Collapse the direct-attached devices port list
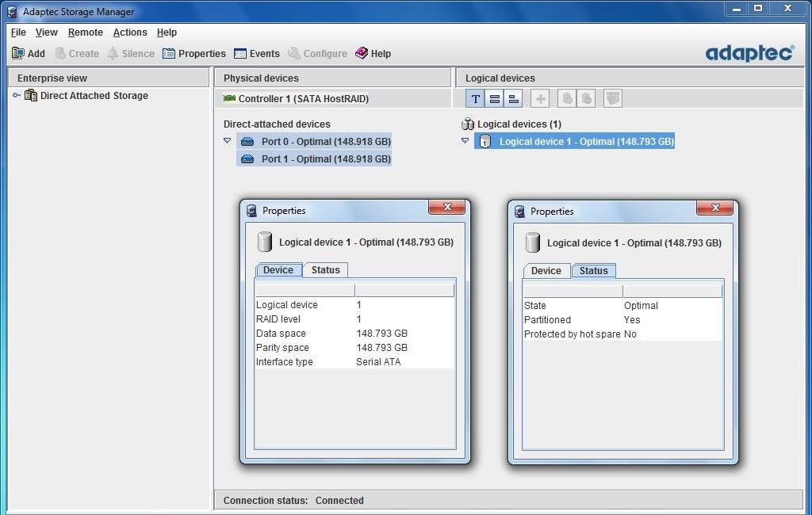 [x=228, y=141]
